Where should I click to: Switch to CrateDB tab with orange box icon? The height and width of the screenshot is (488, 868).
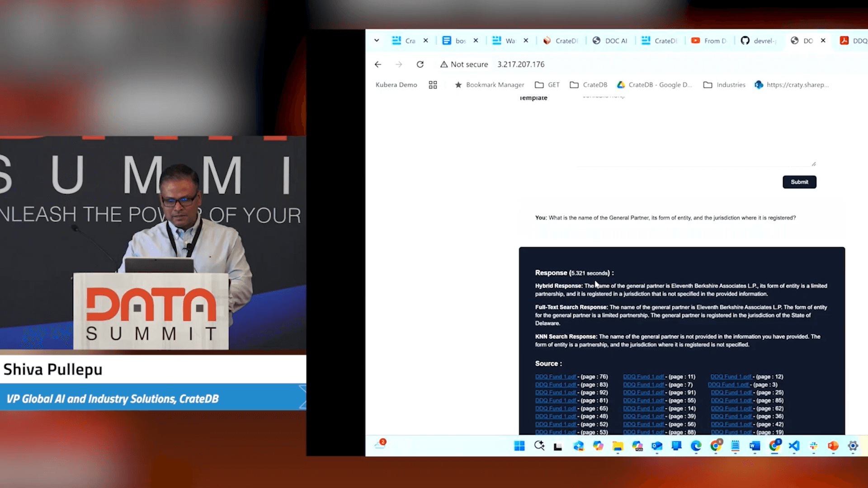(x=561, y=41)
